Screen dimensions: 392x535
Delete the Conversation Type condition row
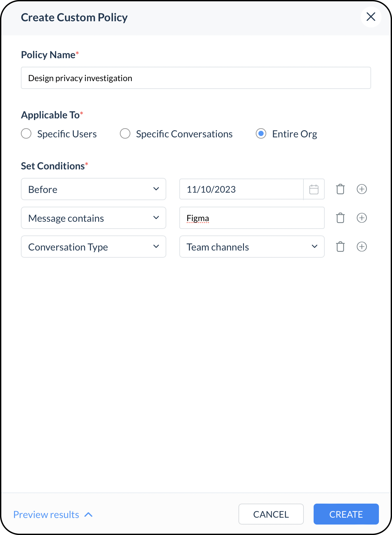(340, 247)
